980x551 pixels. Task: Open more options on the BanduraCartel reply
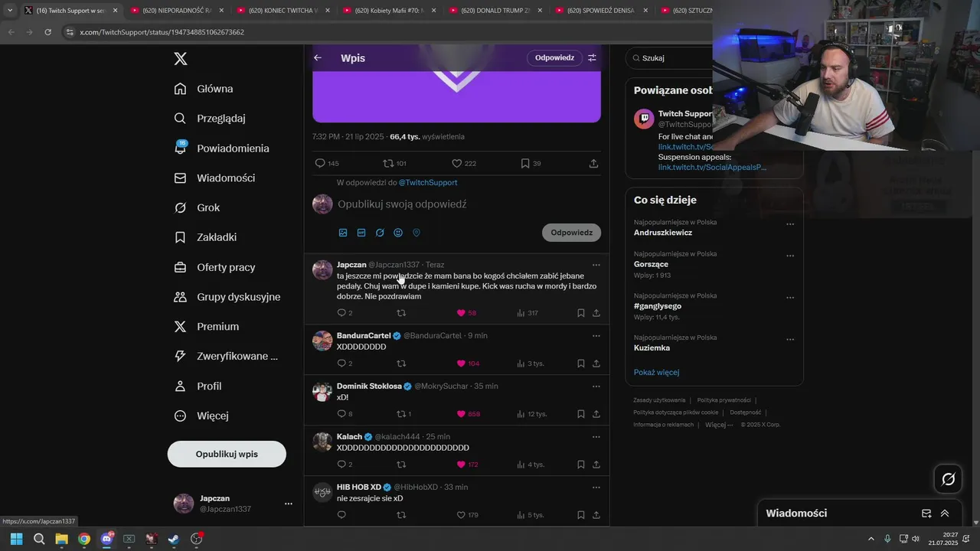pyautogui.click(x=596, y=336)
